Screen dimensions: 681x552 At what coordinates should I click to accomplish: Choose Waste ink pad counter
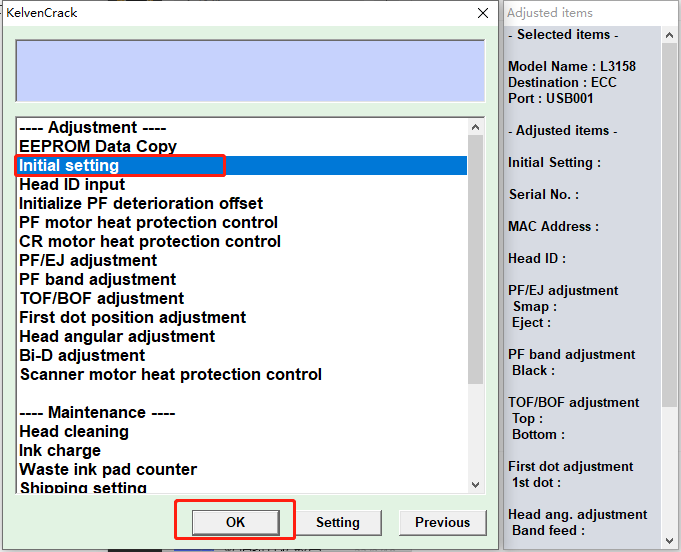[x=108, y=470]
